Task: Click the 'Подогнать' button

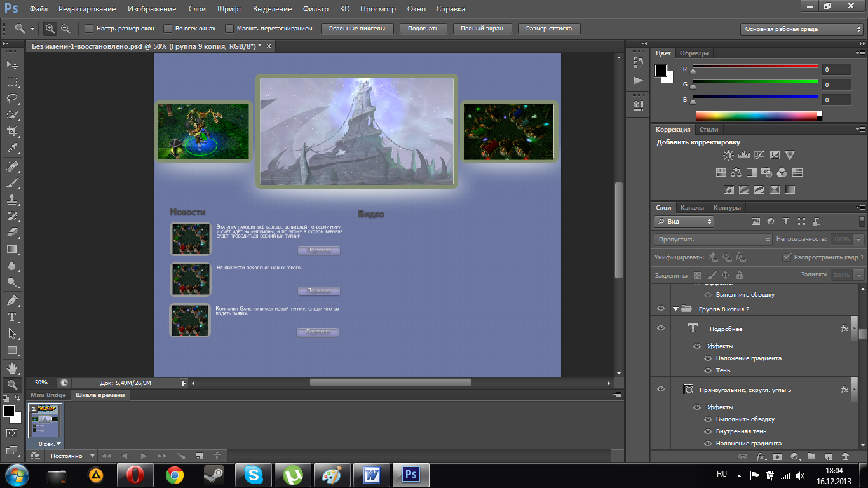Action: tap(423, 29)
